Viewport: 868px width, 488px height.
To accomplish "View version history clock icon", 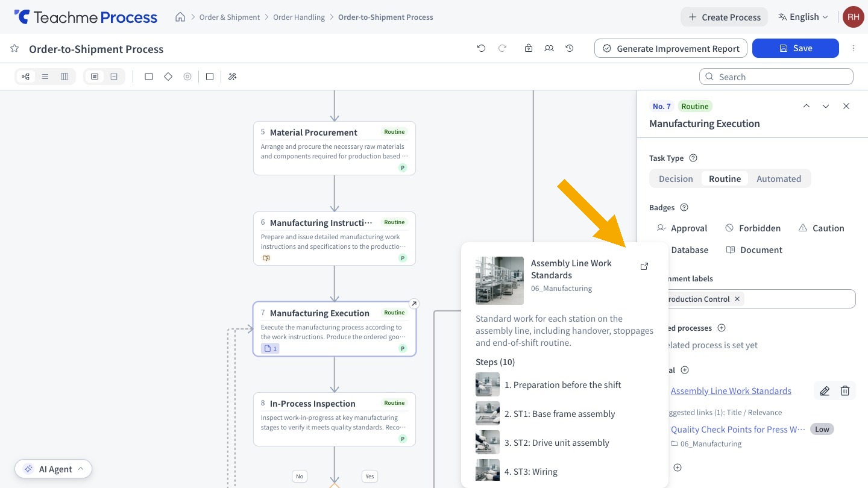I will tap(570, 48).
